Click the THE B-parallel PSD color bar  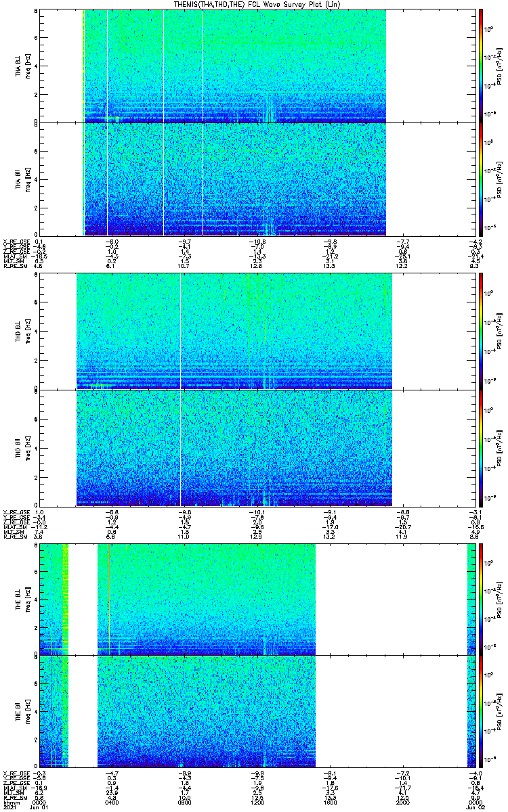point(481,710)
